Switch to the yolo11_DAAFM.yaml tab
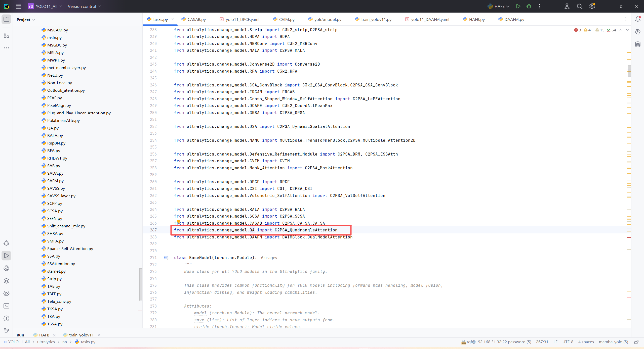The image size is (644, 349). tap(430, 19)
